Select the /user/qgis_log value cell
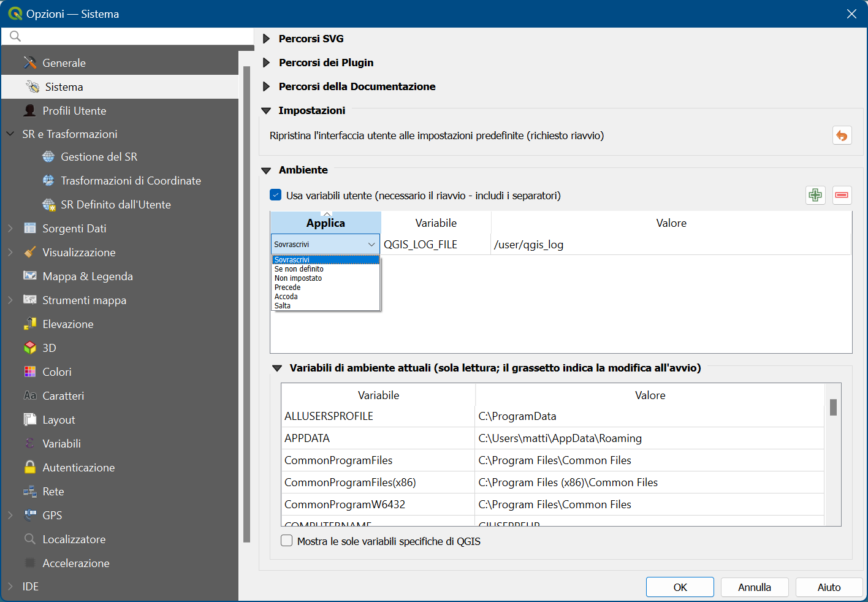 click(671, 245)
